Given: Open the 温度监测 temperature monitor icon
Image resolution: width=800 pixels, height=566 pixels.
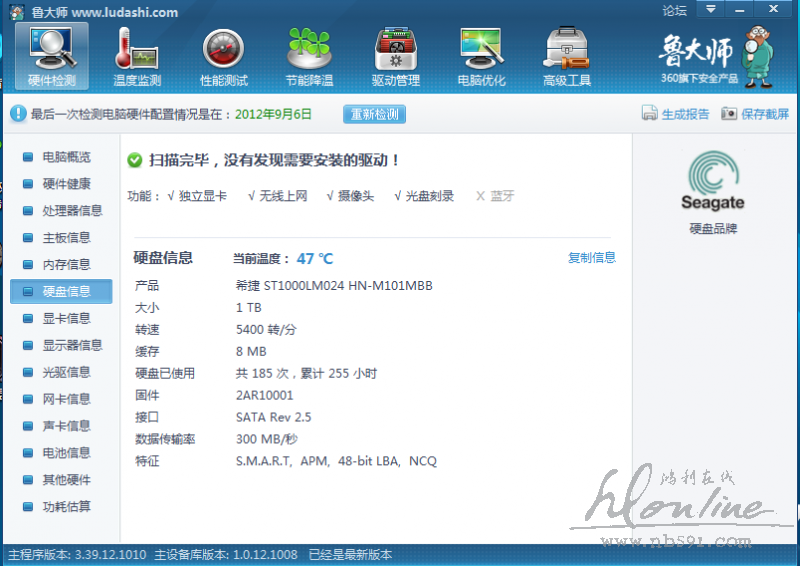Looking at the screenshot, I should click(137, 55).
